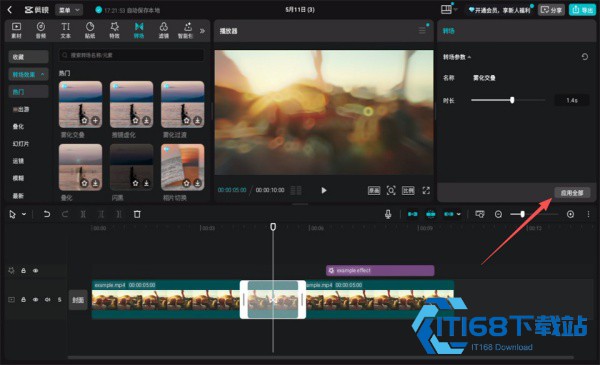Zoom in the timeline
This screenshot has width=600, height=365.
(570, 214)
